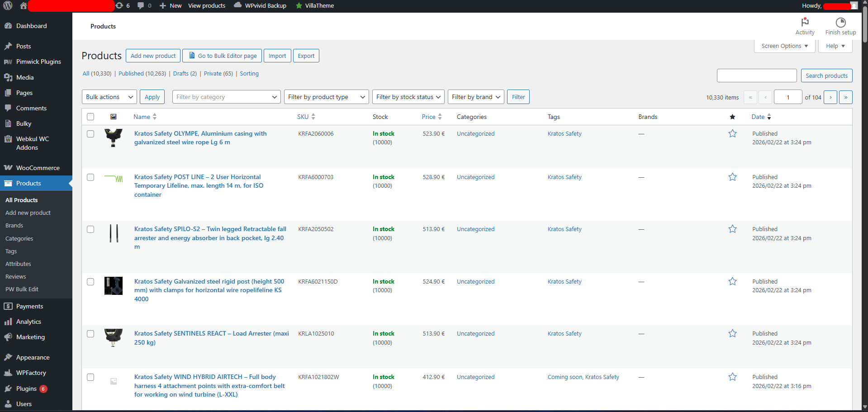Tick the select-all products checkbox in header
Image resolution: width=868 pixels, height=412 pixels.
click(x=90, y=117)
